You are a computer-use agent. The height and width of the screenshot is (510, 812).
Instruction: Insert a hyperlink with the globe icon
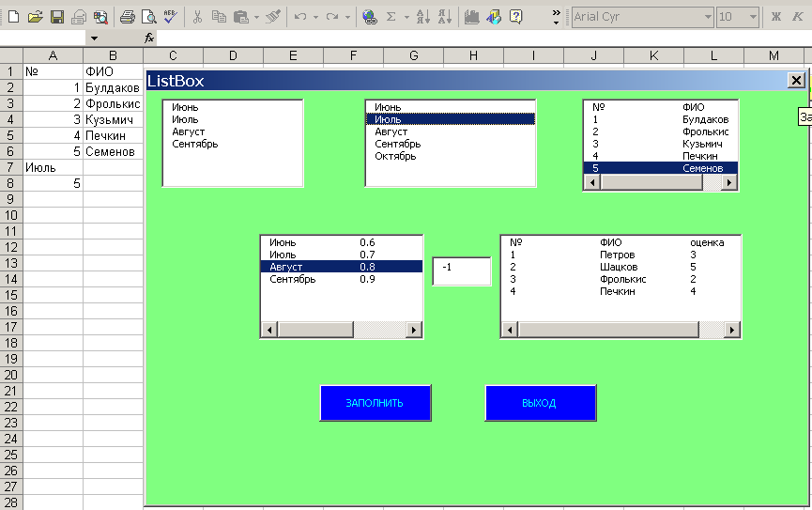click(x=369, y=17)
